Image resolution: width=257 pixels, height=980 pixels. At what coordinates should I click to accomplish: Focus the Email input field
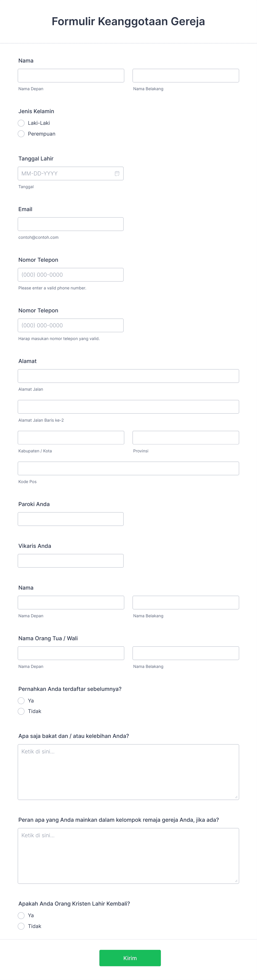[70, 224]
